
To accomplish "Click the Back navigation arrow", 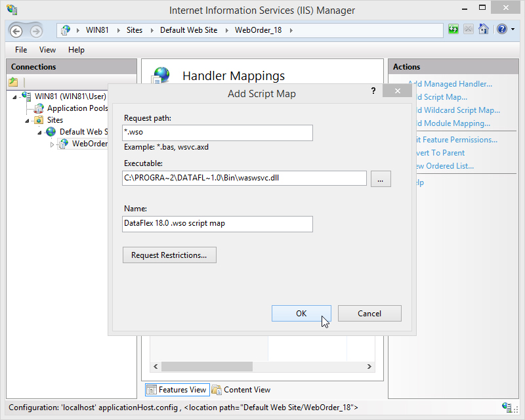I will (16, 31).
